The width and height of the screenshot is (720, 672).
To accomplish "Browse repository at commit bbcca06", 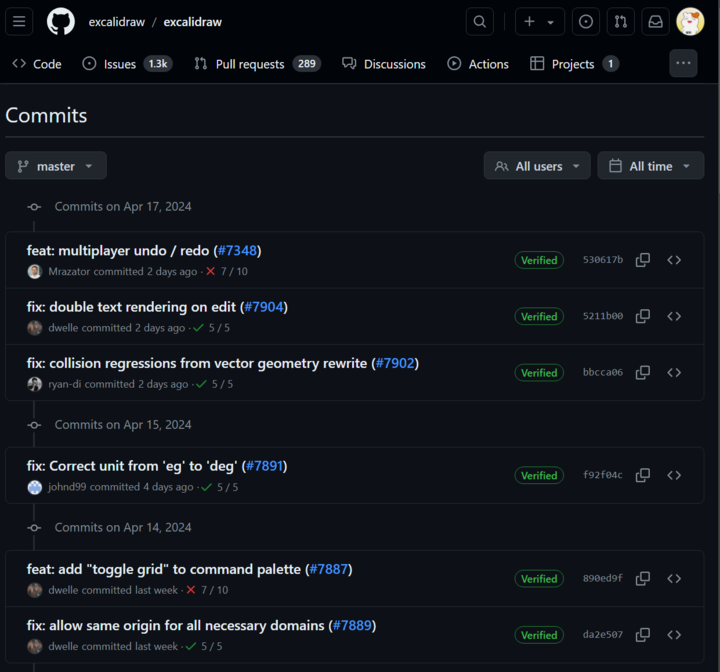I will pyautogui.click(x=674, y=373).
